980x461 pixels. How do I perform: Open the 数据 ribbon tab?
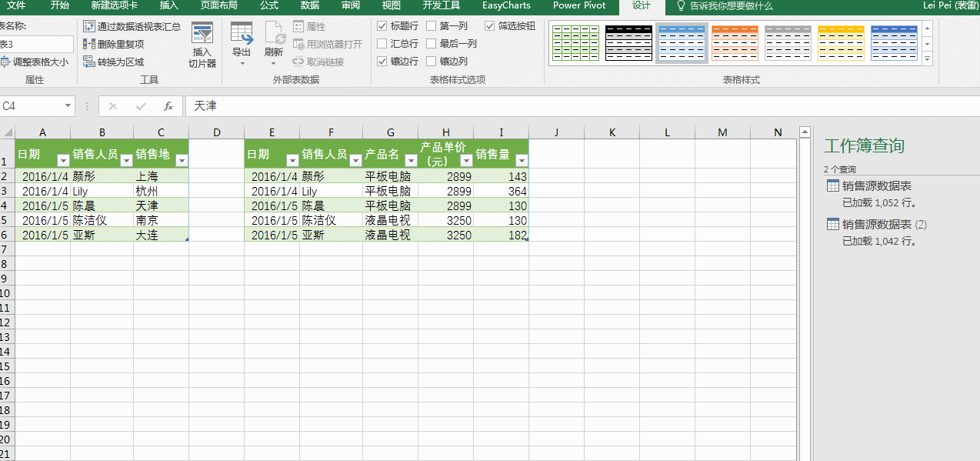coord(308,6)
